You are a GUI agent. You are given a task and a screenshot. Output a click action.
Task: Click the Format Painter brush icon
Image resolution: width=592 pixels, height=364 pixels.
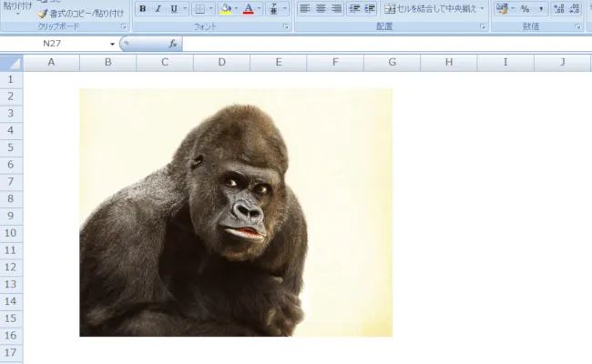42,15
